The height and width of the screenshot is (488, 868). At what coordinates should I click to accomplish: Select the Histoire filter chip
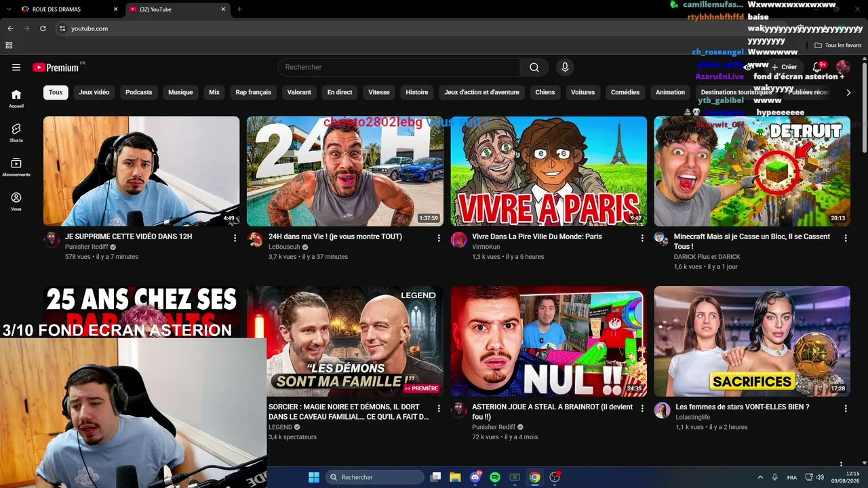[x=417, y=92]
